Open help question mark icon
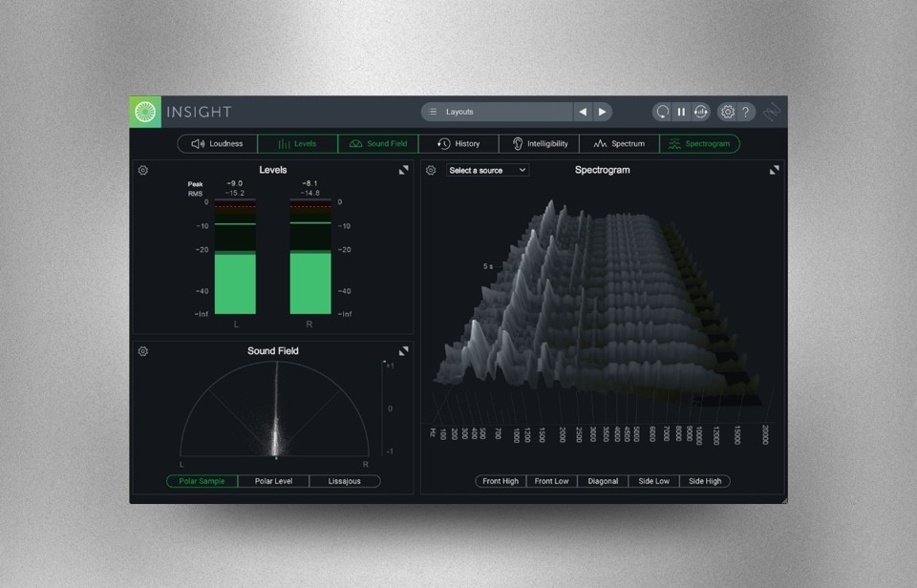 pos(746,112)
